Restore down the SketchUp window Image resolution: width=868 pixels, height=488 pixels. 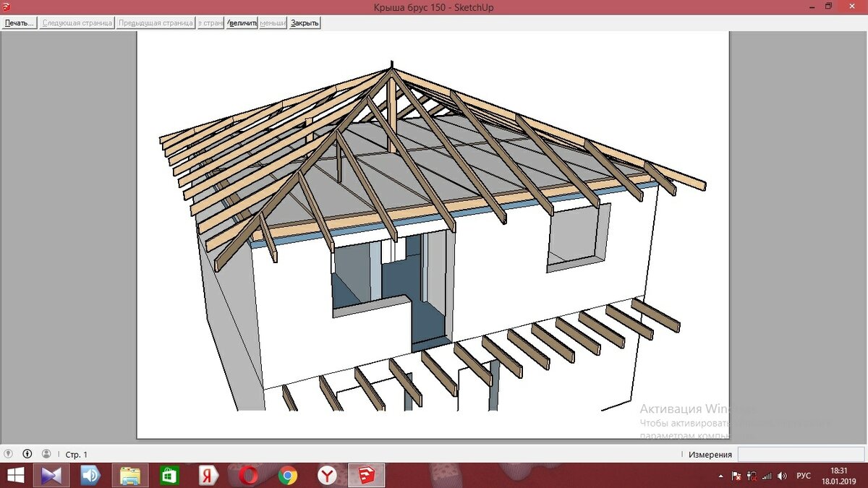[829, 7]
